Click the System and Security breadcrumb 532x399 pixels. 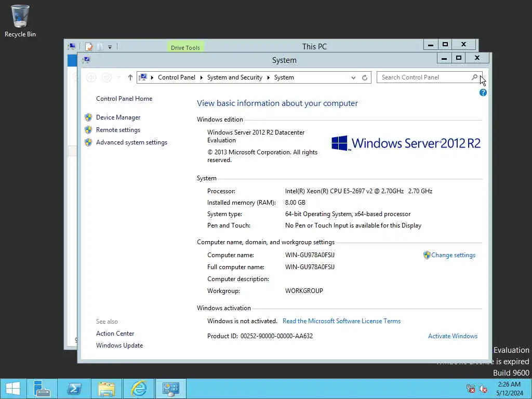pyautogui.click(x=235, y=77)
